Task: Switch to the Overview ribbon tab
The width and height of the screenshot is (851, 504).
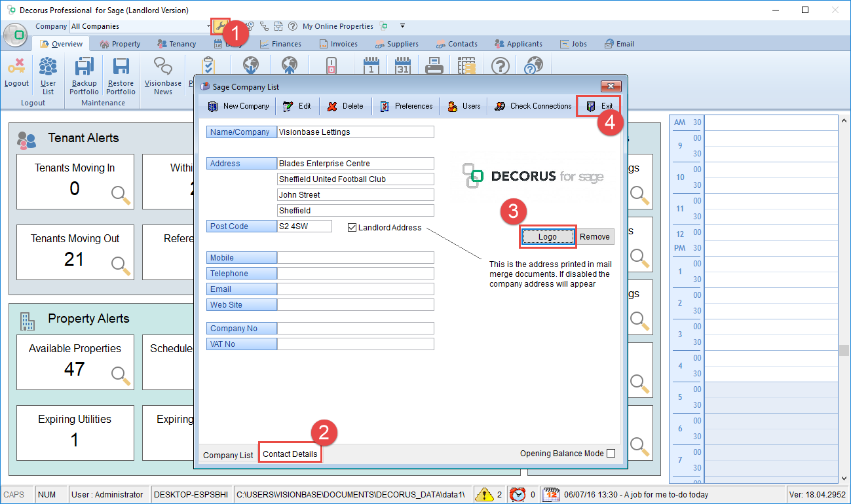Action: [x=61, y=44]
